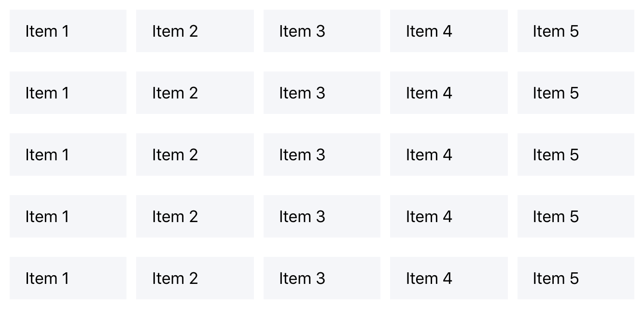Click Item 4 in the third row
Screen dimensions: 644x309
tap(448, 154)
